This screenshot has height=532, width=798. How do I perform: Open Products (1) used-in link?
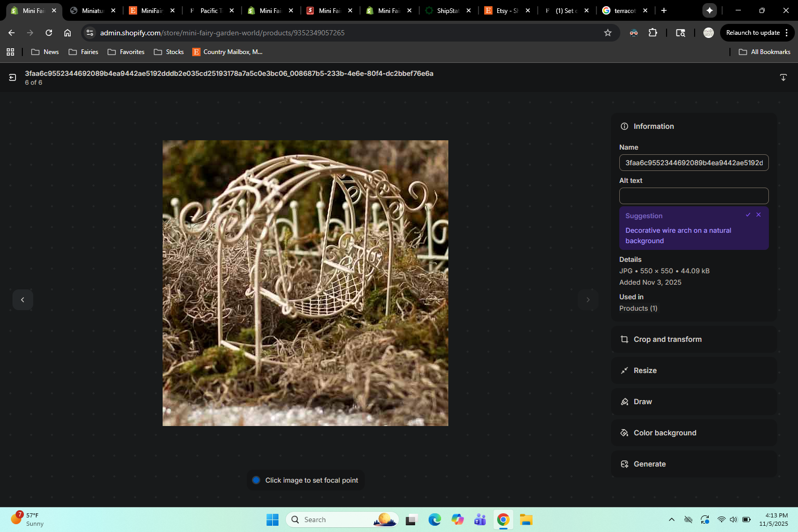[638, 309]
